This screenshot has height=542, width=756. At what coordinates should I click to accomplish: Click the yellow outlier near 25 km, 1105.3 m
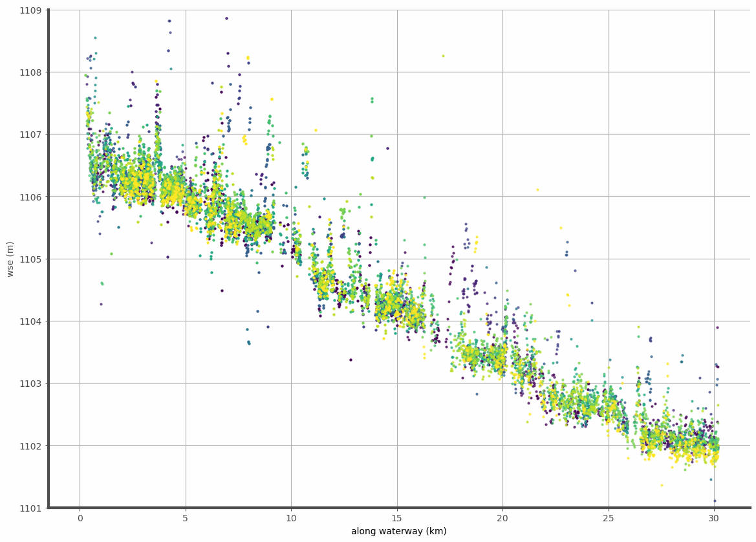561,228
